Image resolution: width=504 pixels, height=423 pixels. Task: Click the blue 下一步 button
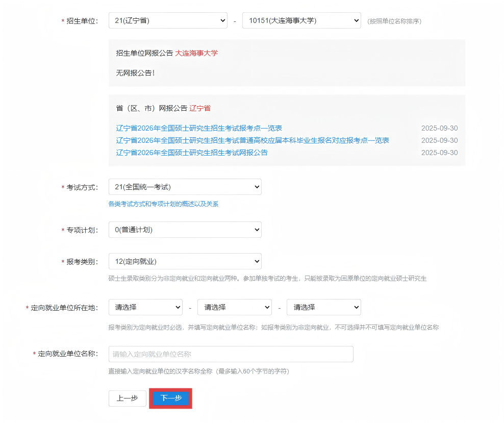point(171,399)
